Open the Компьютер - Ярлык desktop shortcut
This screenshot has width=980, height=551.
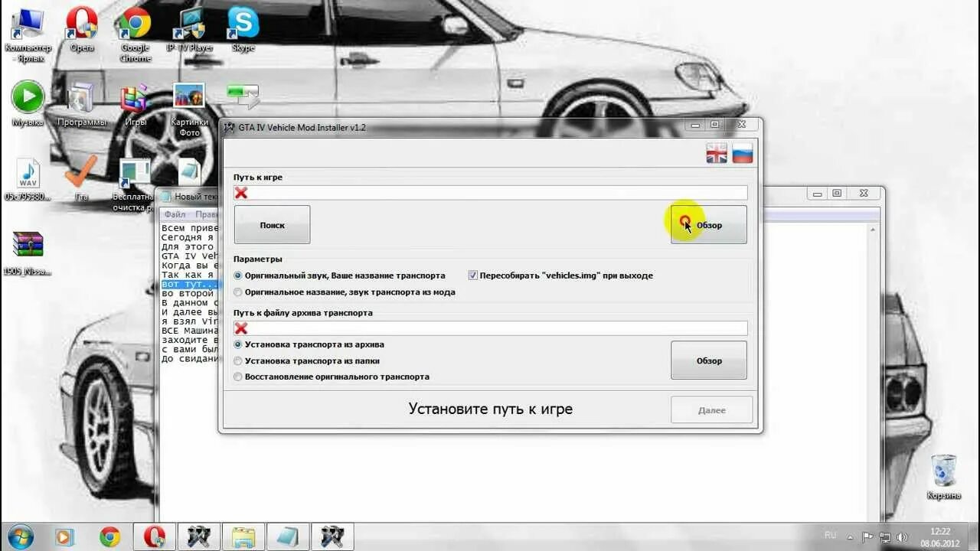[28, 34]
